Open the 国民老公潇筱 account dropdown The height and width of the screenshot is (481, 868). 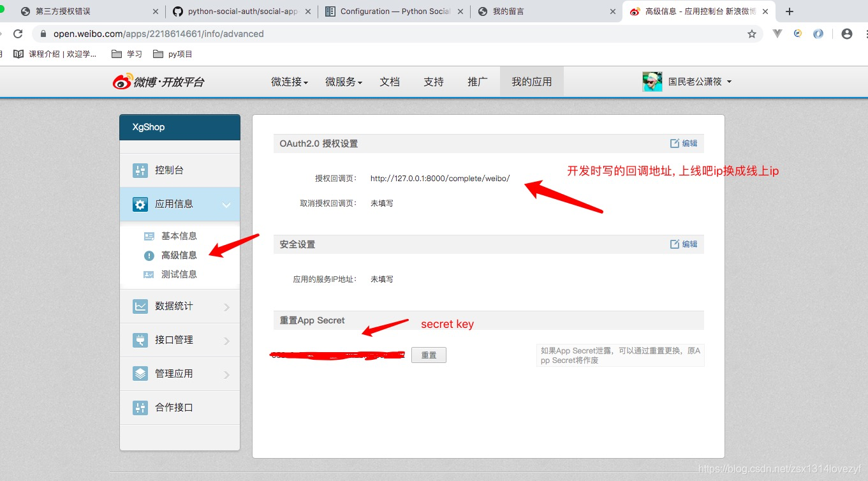coord(700,82)
